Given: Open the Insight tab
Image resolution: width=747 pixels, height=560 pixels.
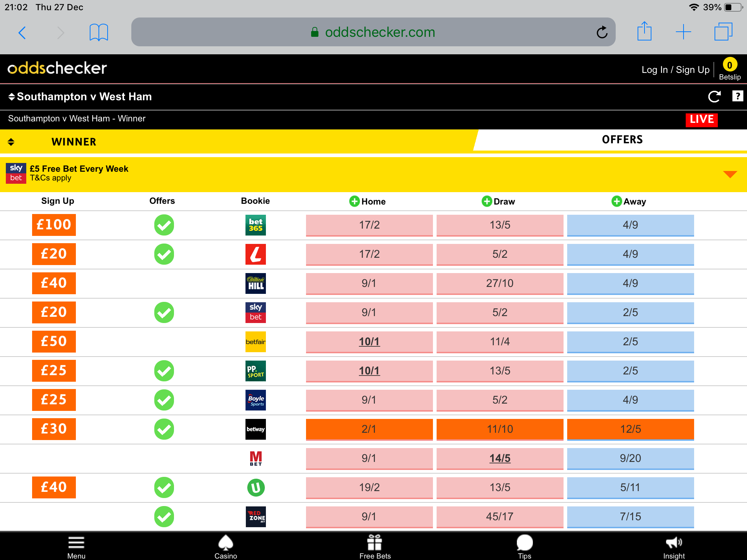Looking at the screenshot, I should pos(674,547).
